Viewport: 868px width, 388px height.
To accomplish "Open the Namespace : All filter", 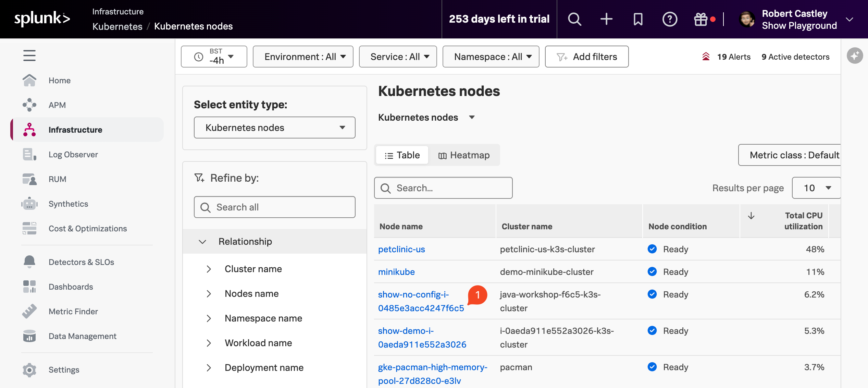I will (491, 57).
